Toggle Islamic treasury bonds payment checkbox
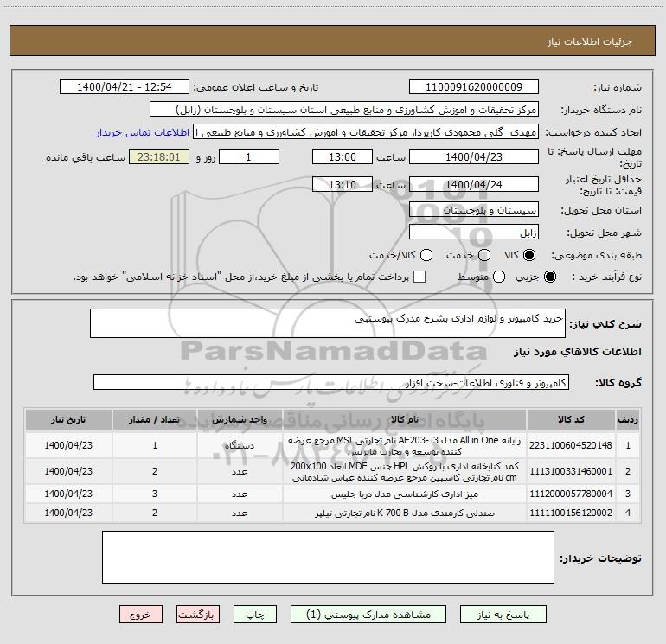Screen dimensions: 666x644 click(x=419, y=277)
